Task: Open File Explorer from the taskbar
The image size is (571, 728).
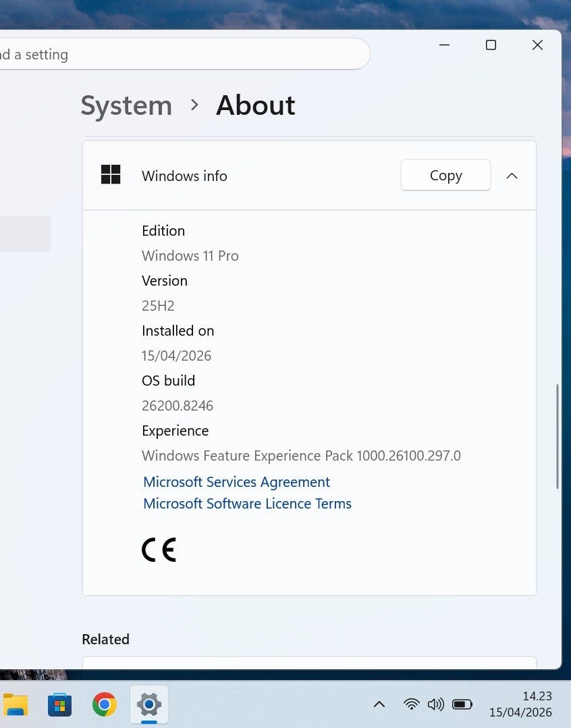Action: coord(15,705)
